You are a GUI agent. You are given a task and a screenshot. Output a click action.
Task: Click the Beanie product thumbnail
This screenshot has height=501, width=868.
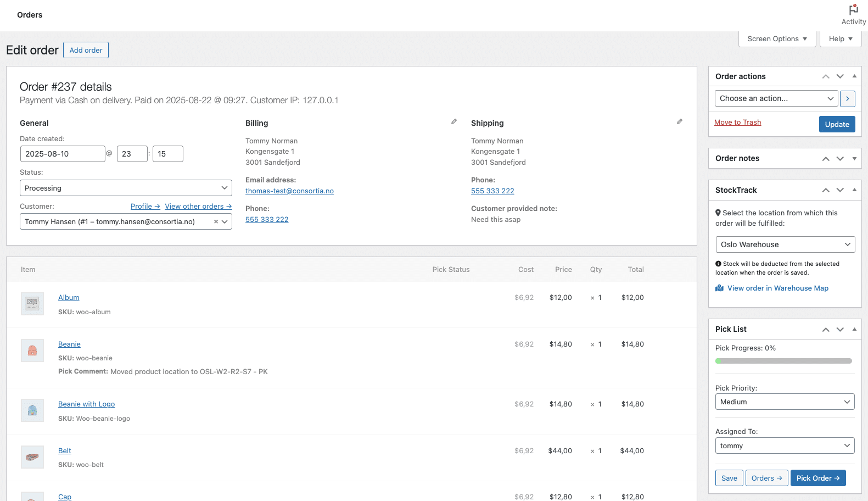coord(32,350)
